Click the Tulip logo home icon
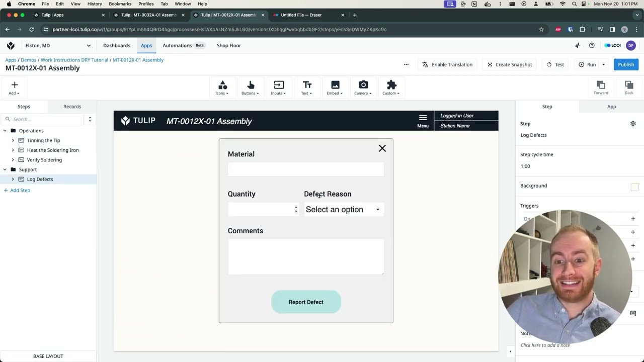This screenshot has height=362, width=644. point(11,45)
